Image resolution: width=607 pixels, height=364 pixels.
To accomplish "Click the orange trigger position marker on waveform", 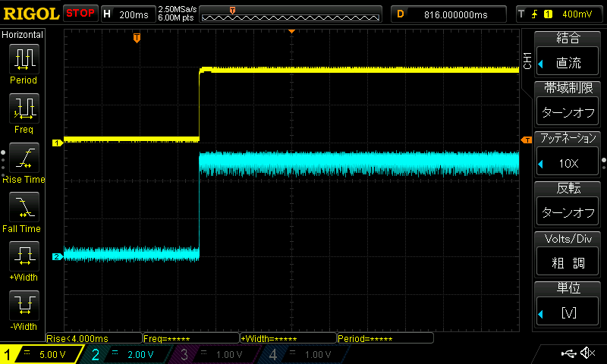I will 137,38.
